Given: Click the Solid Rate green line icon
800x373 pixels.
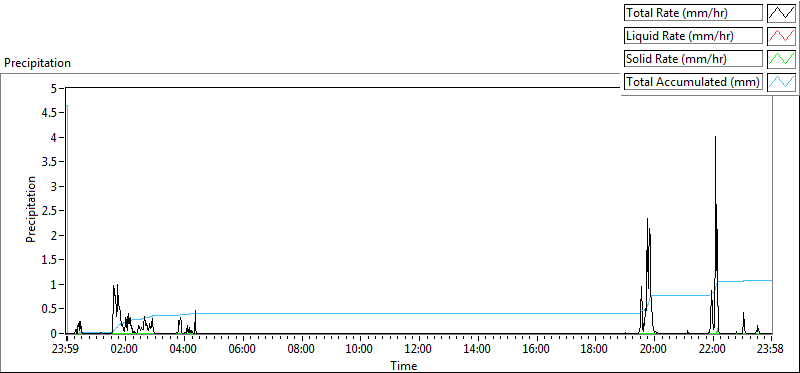Looking at the screenshot, I should pos(782,59).
